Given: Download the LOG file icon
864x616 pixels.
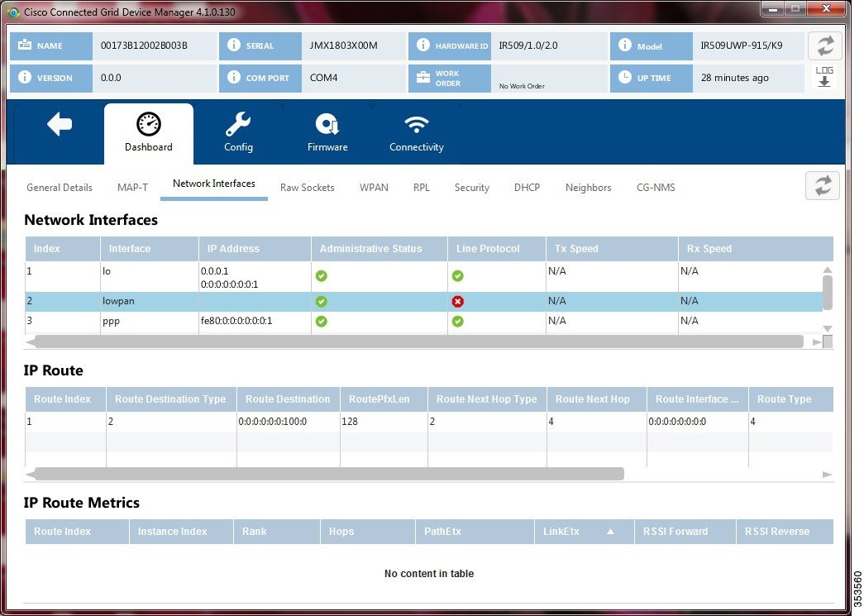Looking at the screenshot, I should point(824,77).
